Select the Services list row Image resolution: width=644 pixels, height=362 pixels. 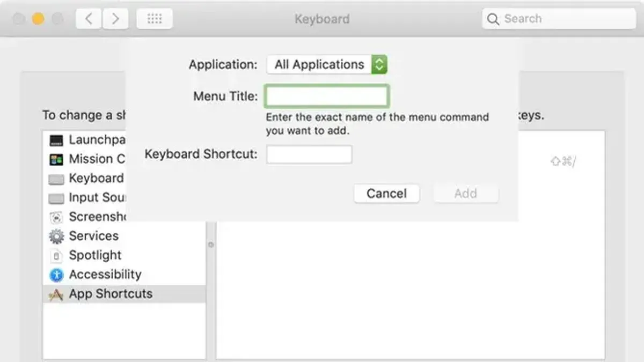(125, 236)
